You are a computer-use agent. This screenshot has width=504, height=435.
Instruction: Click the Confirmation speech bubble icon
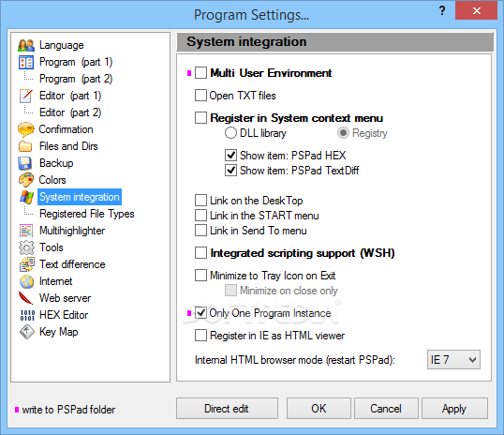[x=25, y=129]
